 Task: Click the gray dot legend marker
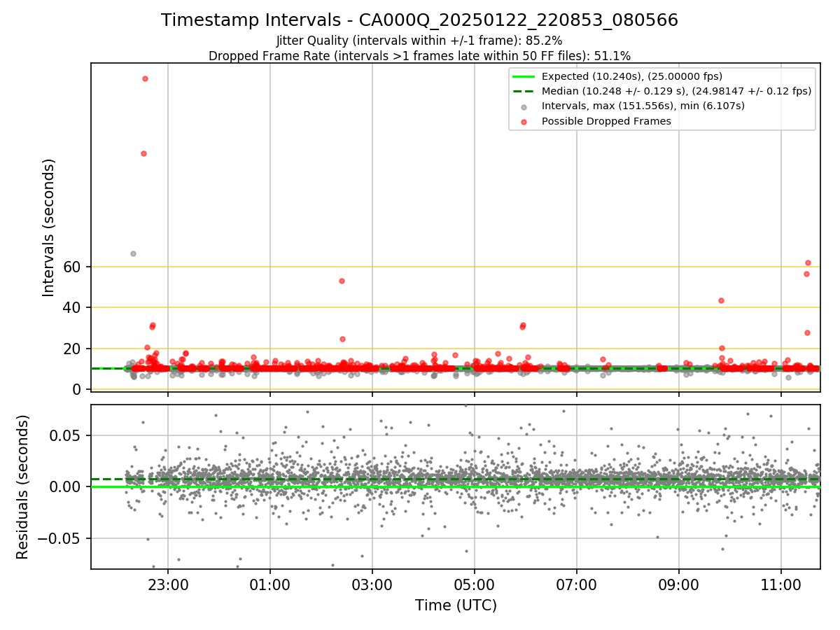pyautogui.click(x=524, y=106)
